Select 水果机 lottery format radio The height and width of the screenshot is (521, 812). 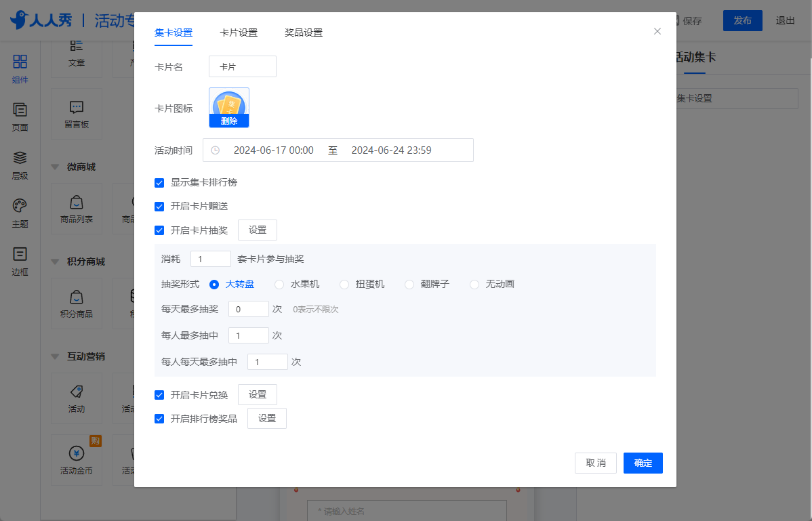(x=279, y=284)
